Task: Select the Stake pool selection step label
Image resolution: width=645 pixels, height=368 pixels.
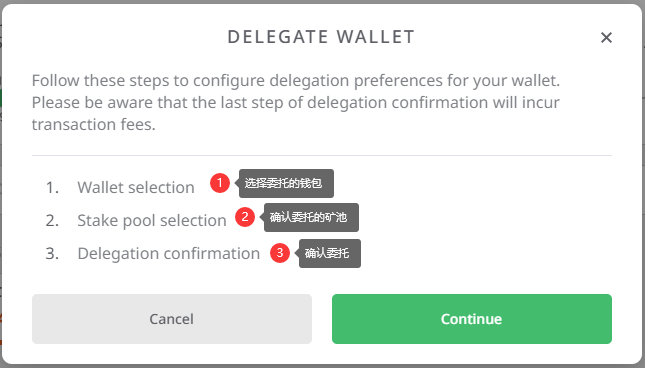Action: pos(152,220)
